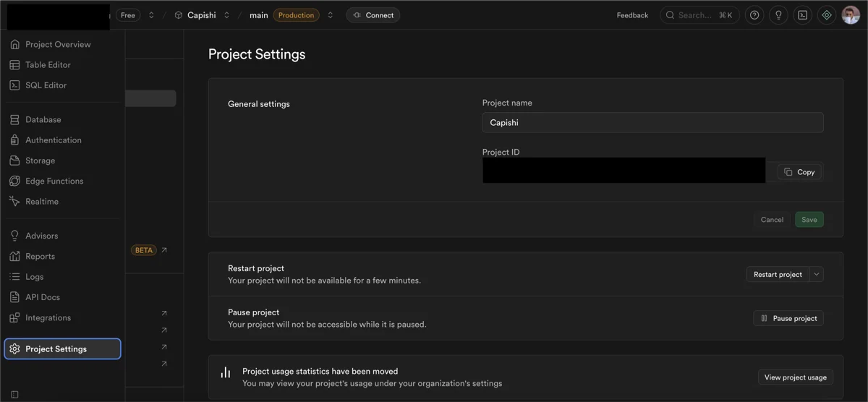Open the Reports page
The image size is (868, 402).
pos(40,256)
